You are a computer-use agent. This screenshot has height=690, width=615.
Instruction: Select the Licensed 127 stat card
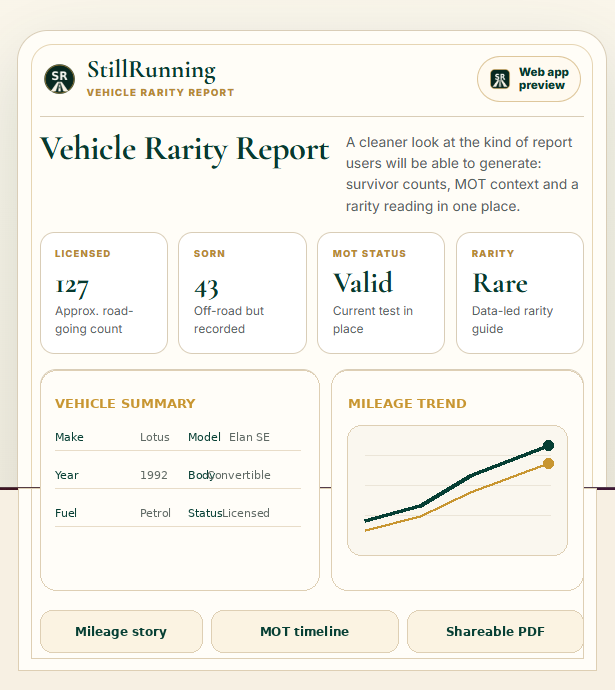[104, 293]
